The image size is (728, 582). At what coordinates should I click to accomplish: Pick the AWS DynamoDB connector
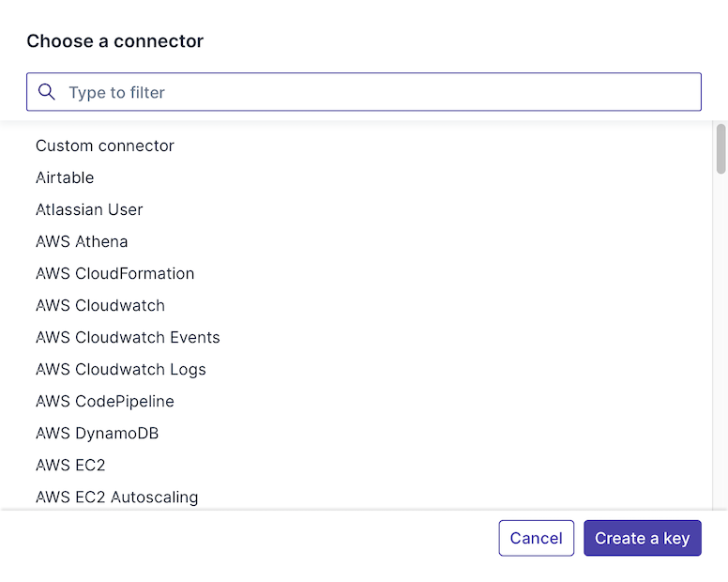pos(97,433)
